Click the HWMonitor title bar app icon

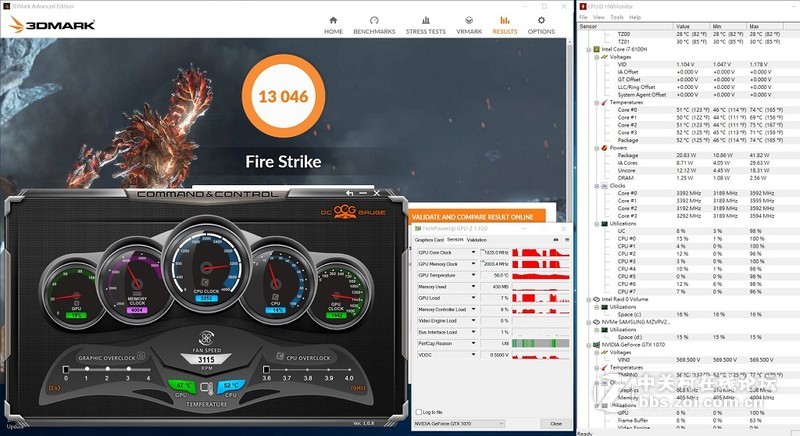583,6
